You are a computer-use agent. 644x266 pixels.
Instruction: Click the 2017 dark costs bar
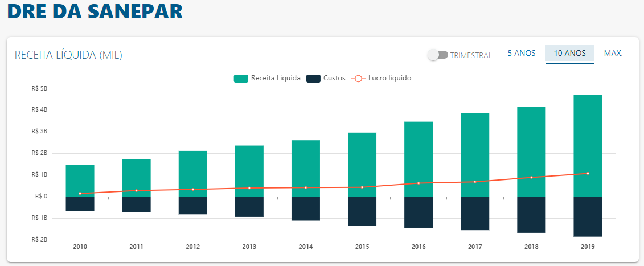[475, 214]
